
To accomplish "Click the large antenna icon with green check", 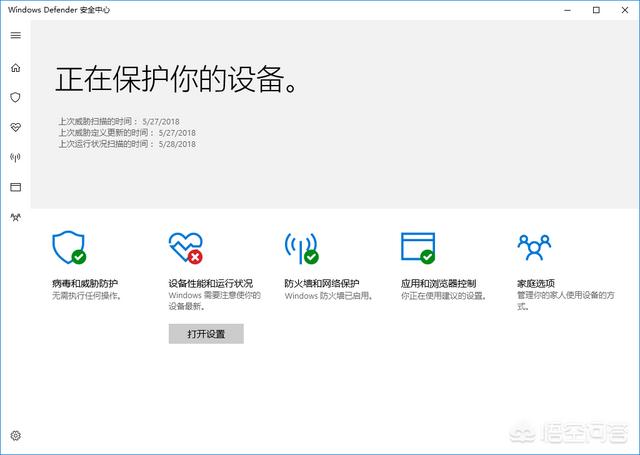I will (x=302, y=248).
